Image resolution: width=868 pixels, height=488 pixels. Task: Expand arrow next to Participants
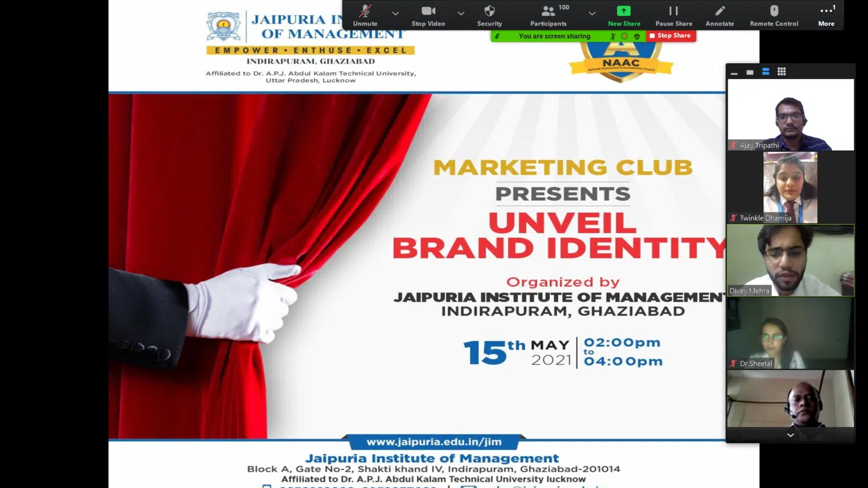click(x=592, y=13)
